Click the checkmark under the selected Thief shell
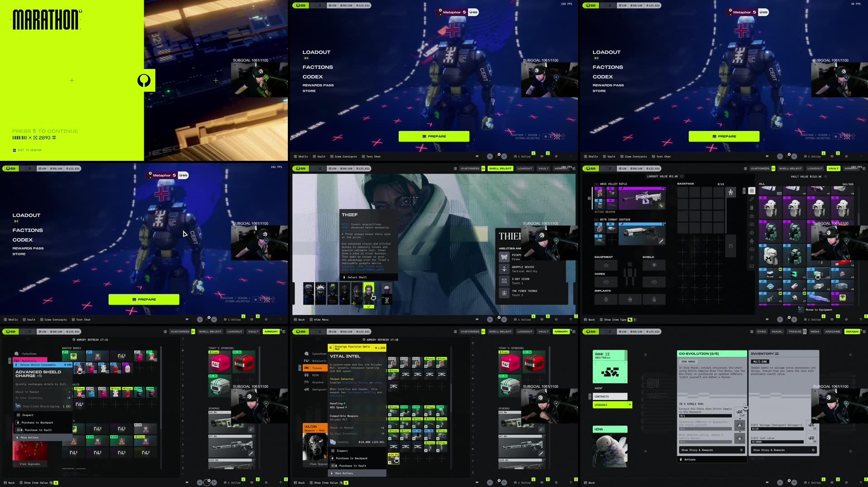The height and width of the screenshot is (487, 868). coord(369,306)
